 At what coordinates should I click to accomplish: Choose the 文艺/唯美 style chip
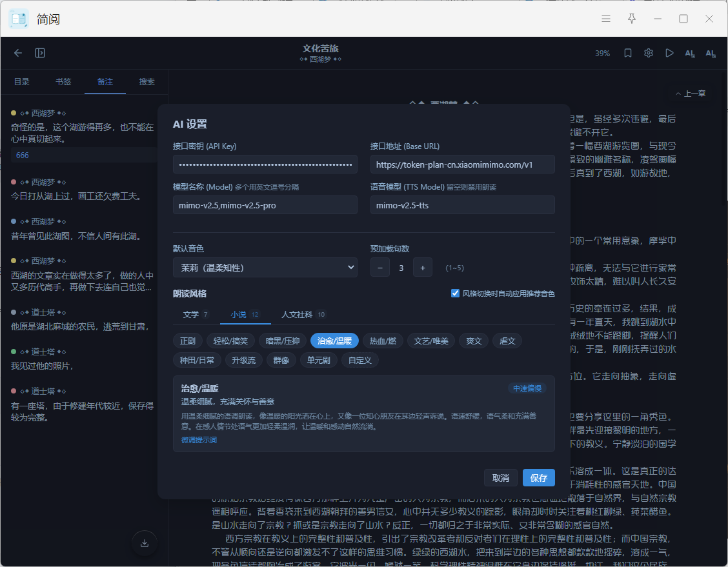click(431, 341)
